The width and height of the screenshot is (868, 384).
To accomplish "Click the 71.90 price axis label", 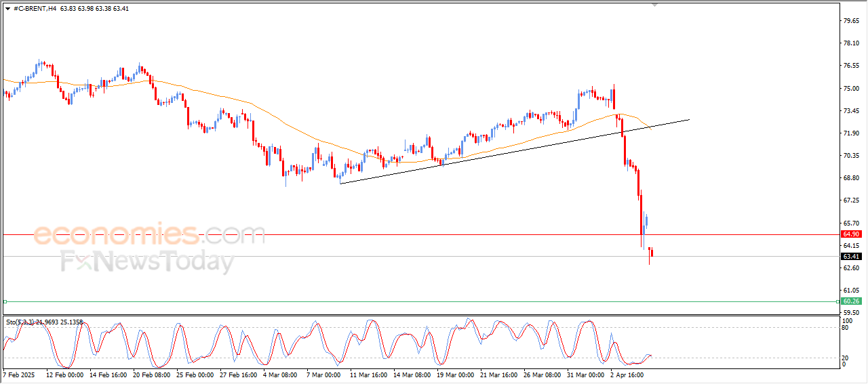I will tap(850, 133).
